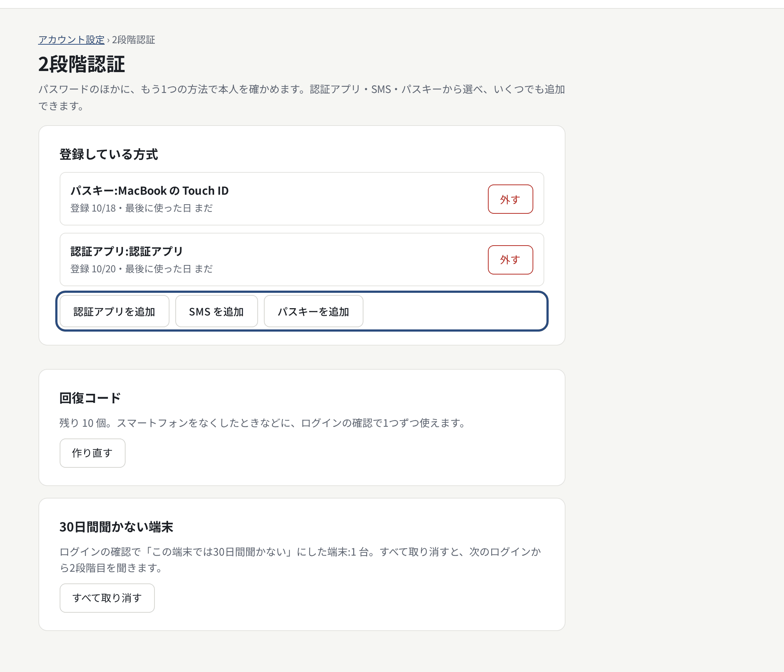Click 外す for the 認証アプリ method
This screenshot has width=784, height=672.
point(510,260)
